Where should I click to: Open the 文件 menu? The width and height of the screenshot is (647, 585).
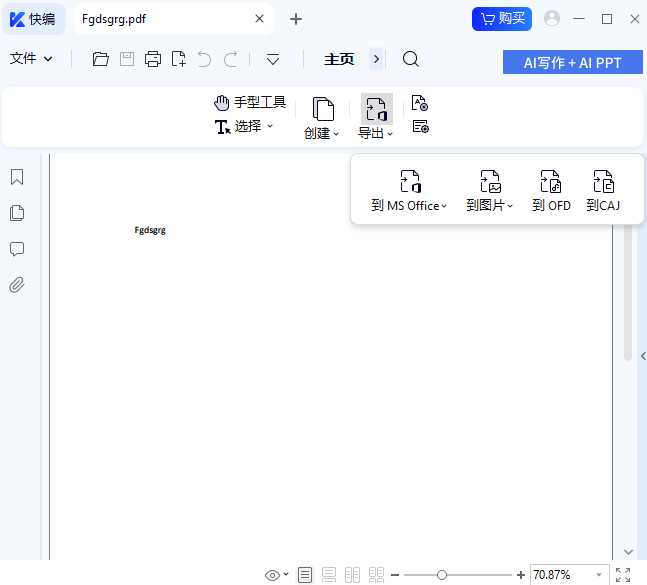(x=31, y=59)
